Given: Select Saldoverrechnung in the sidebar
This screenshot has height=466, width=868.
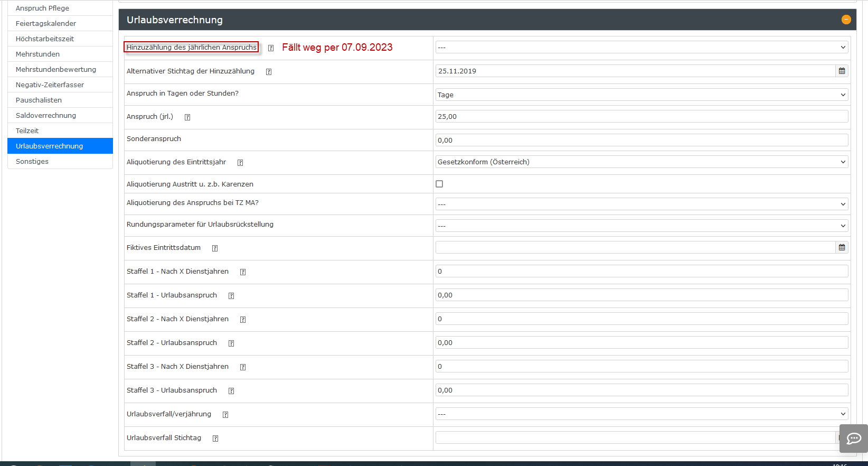Looking at the screenshot, I should pos(46,115).
